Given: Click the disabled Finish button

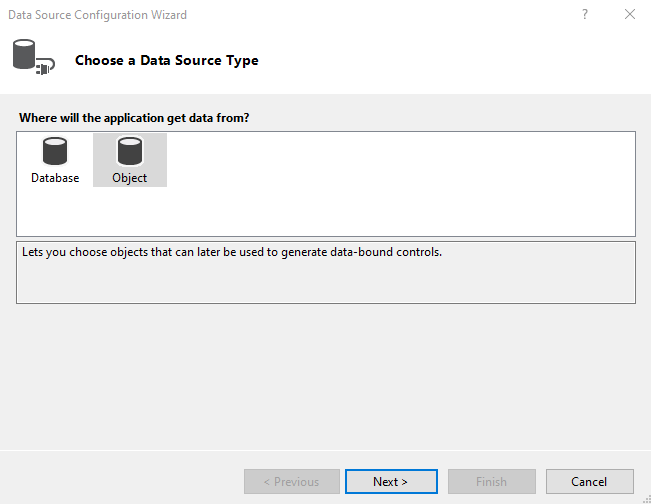Looking at the screenshot, I should click(492, 482).
